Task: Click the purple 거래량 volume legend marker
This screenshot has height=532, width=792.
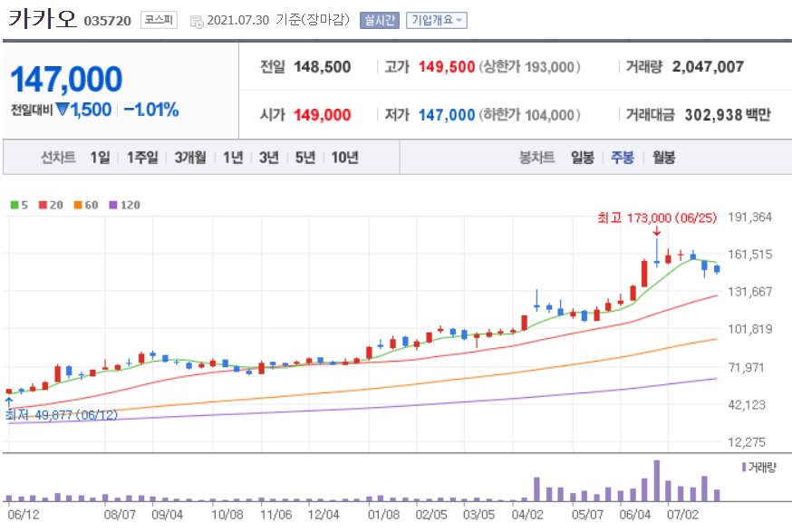Action: click(x=743, y=468)
